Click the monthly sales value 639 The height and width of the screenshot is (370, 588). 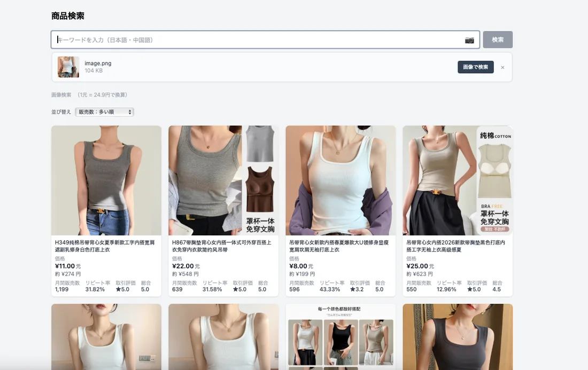coord(177,289)
